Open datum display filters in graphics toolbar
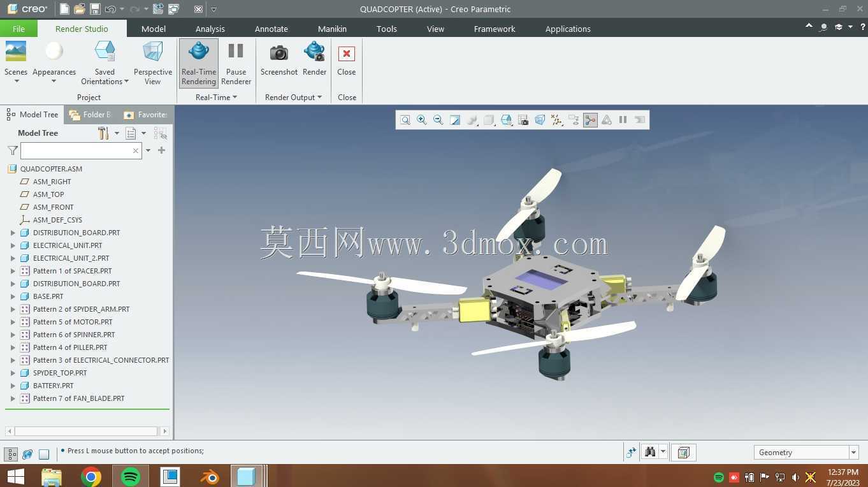Viewport: 868px width, 487px height. [x=557, y=120]
